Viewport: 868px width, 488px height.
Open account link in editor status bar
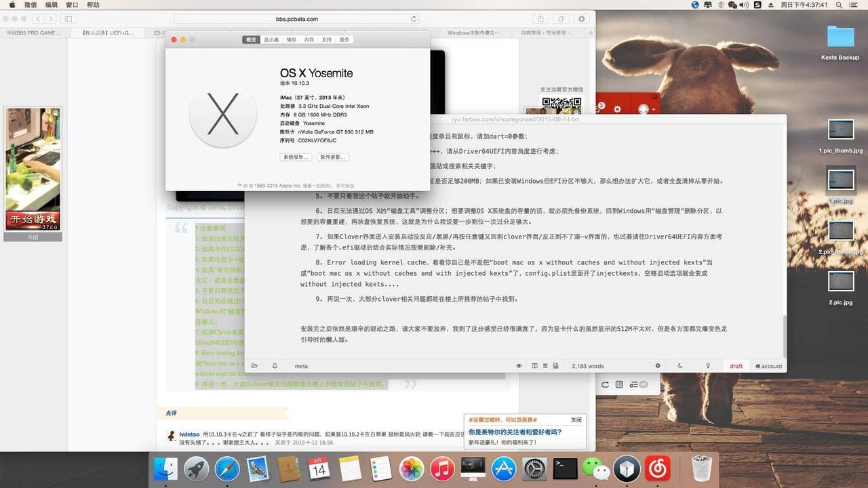[769, 366]
